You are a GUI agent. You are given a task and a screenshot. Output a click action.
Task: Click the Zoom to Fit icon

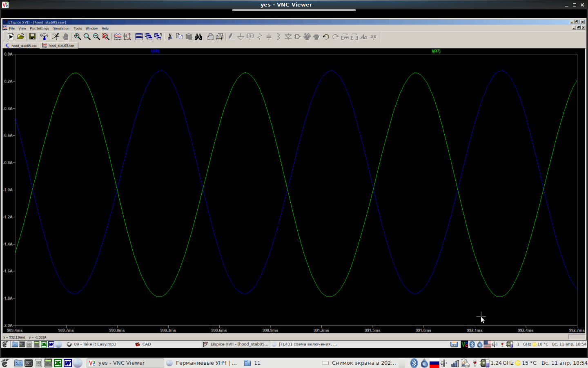pyautogui.click(x=106, y=37)
